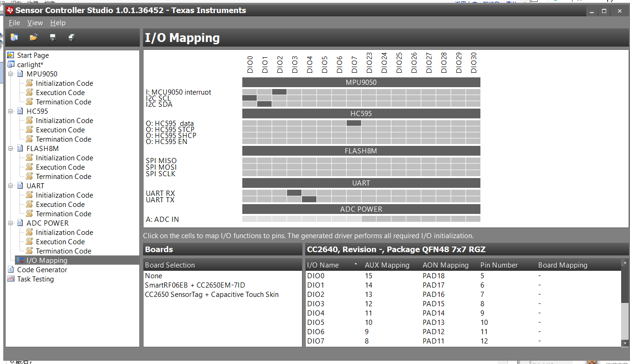
Task: Click the pin table scrollbar up arrow
Action: point(625,263)
